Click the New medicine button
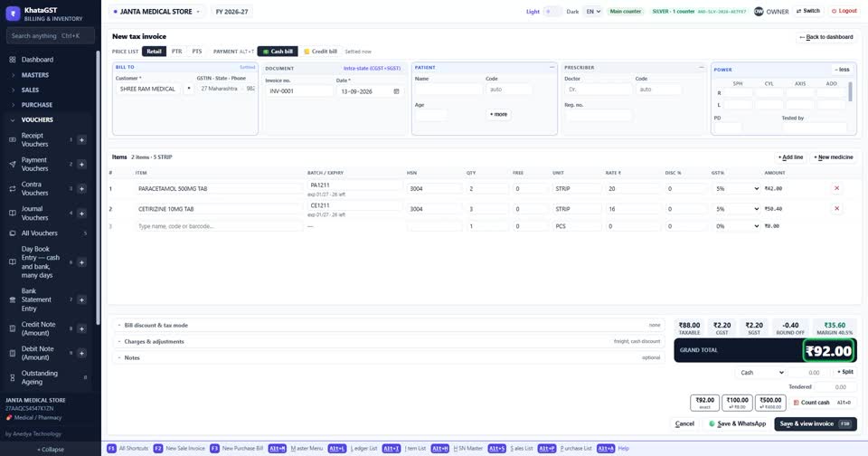This screenshot has height=456, width=868. coord(833,157)
